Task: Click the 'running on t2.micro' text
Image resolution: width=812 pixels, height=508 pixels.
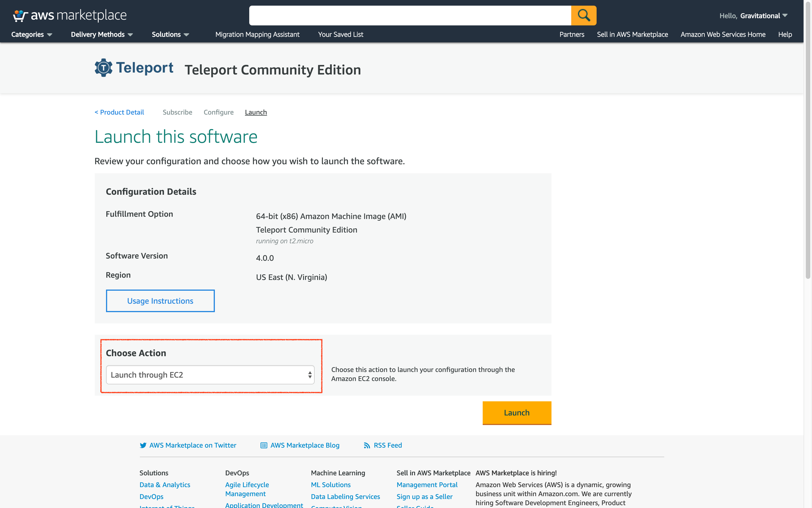Action: coord(284,241)
